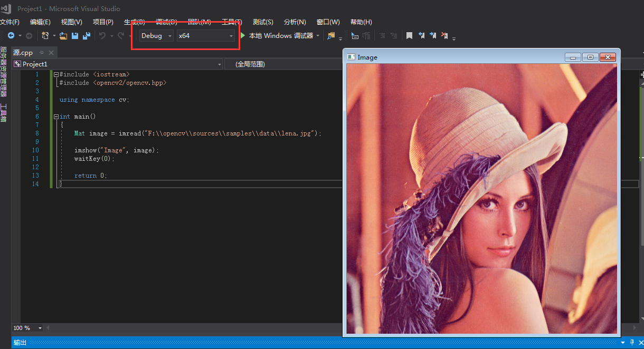Open the Debug configuration dropdown
644x349 pixels.
156,36
